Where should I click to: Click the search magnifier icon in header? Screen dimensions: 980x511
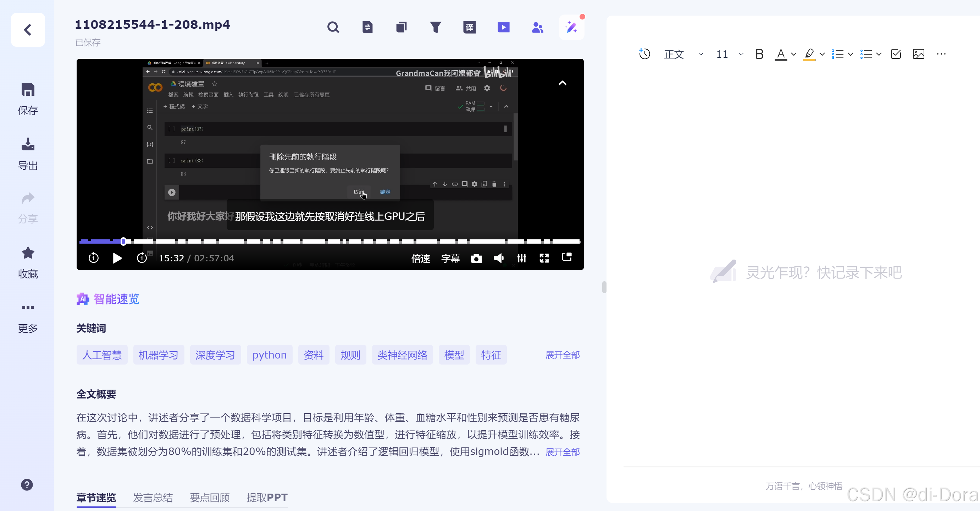333,27
